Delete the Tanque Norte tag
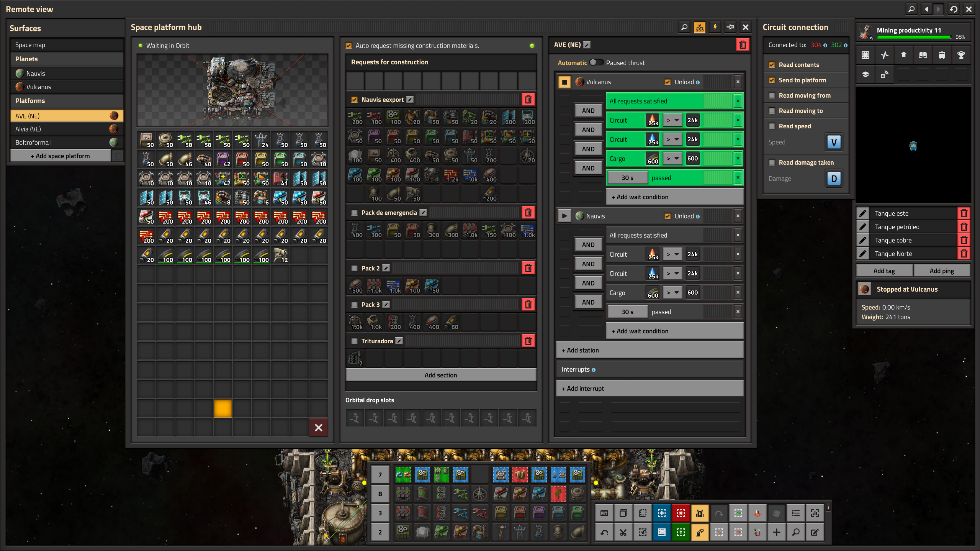Image resolution: width=980 pixels, height=551 pixels. point(964,254)
